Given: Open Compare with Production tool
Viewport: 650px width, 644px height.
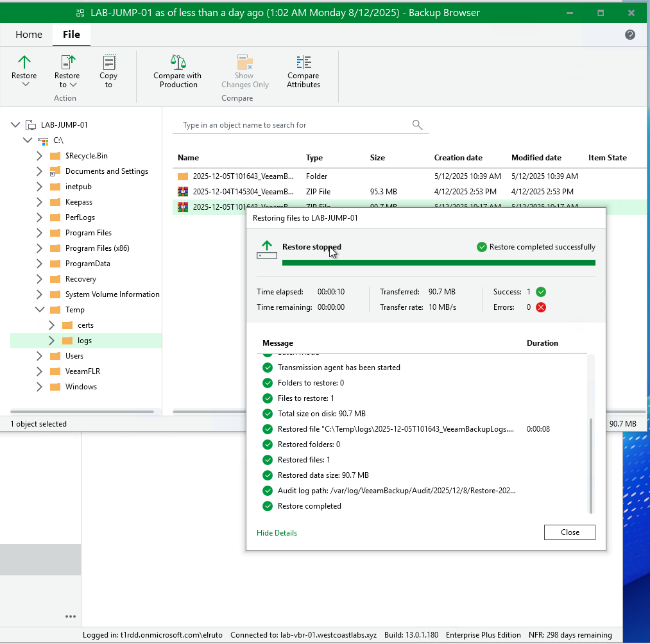Looking at the screenshot, I should pyautogui.click(x=178, y=63).
